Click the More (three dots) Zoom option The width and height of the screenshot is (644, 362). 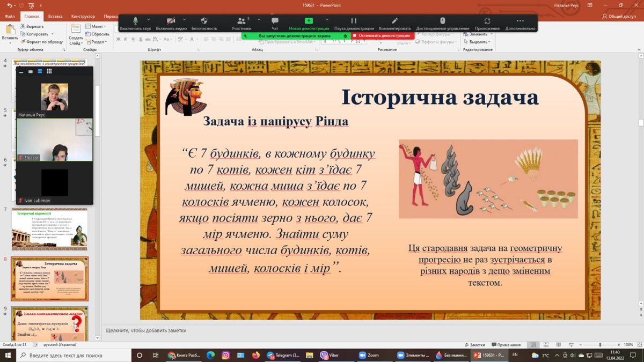point(519,21)
